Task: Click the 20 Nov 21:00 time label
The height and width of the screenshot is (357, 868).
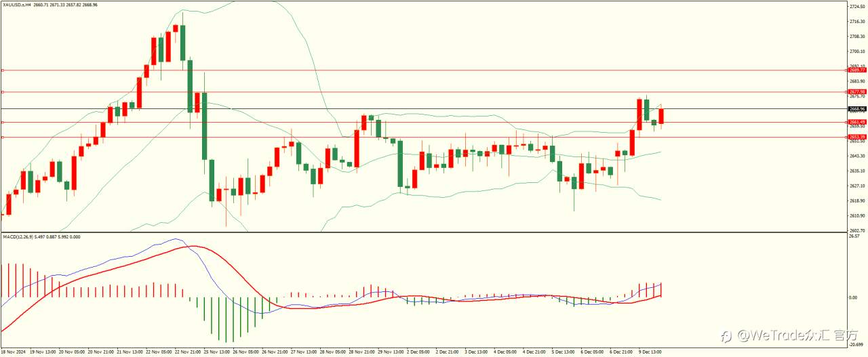Action: coord(100,352)
